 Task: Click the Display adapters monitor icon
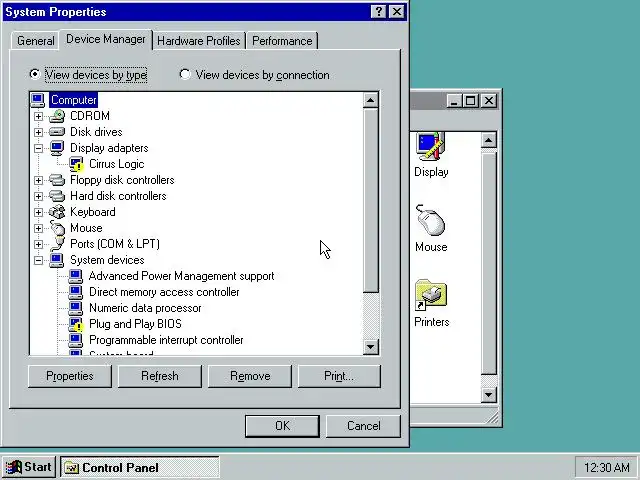[57, 148]
